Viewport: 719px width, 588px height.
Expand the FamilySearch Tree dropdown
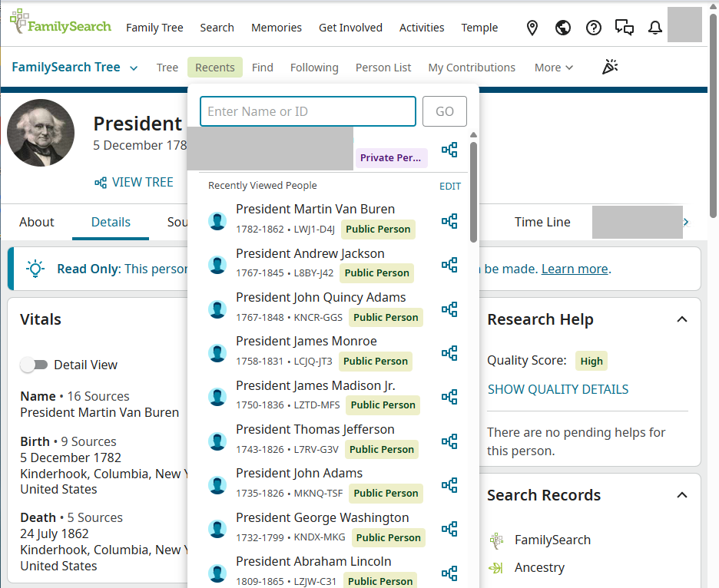[75, 68]
